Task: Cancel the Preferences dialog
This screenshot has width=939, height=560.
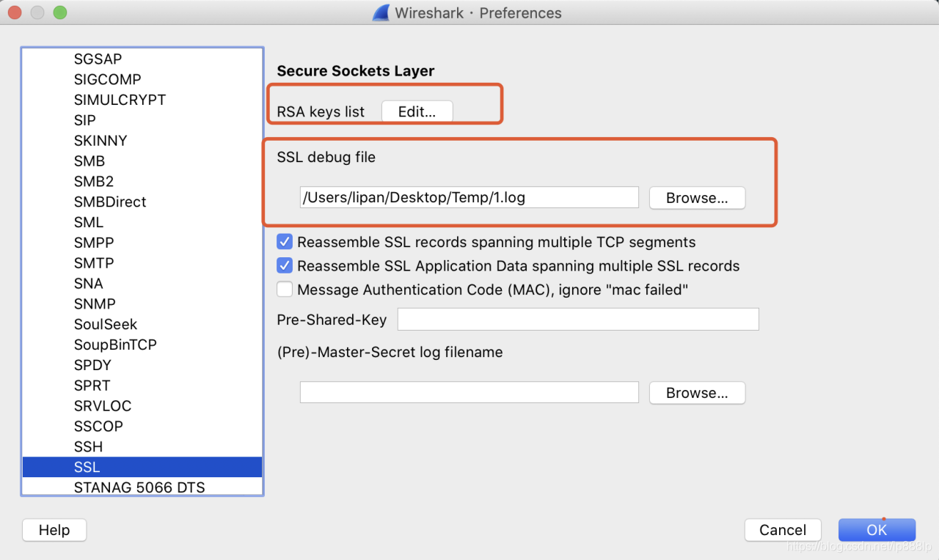Action: coord(782,530)
